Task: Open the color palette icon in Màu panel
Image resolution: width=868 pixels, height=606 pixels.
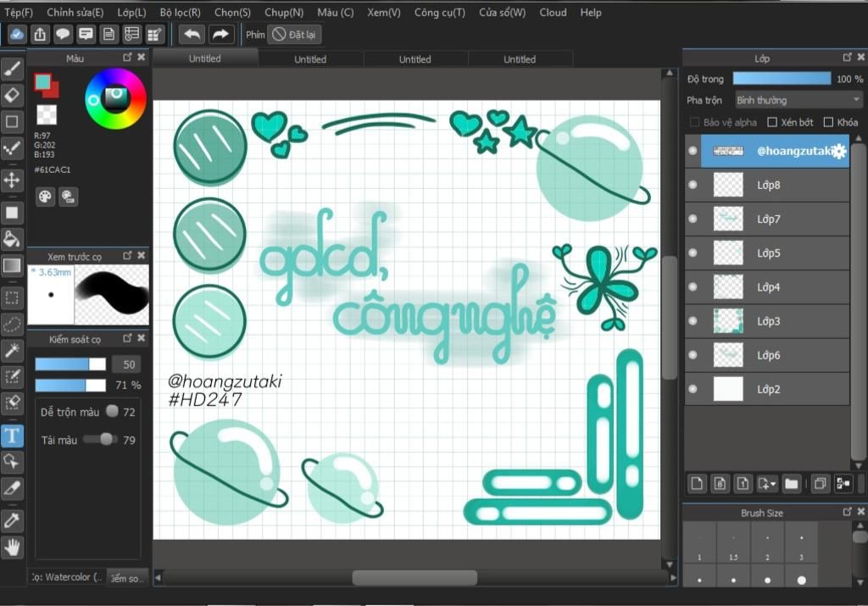Action: [45, 197]
